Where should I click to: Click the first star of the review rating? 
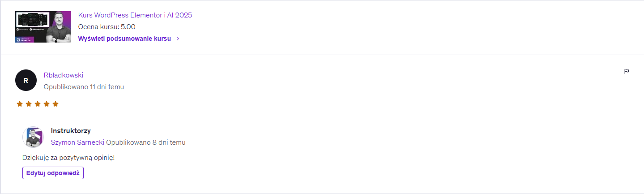(x=20, y=104)
